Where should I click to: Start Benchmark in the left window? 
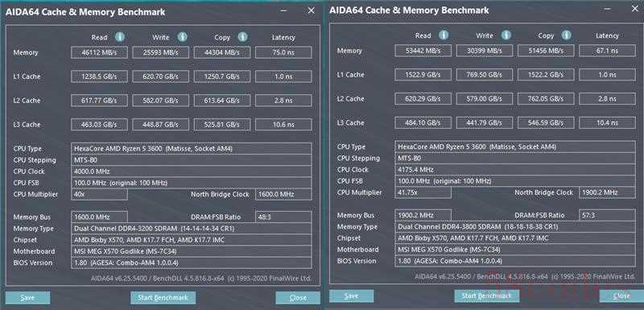coord(163,298)
